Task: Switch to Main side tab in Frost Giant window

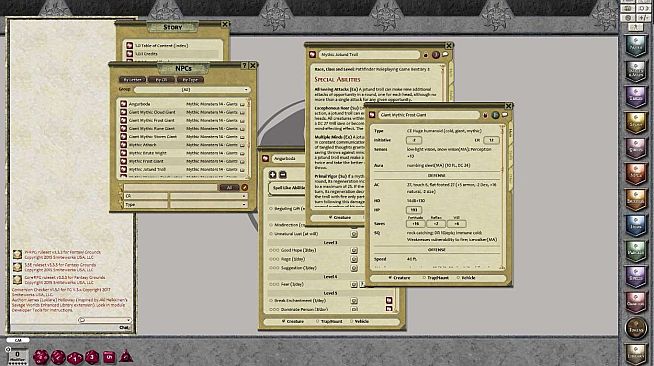Action: tap(510, 133)
